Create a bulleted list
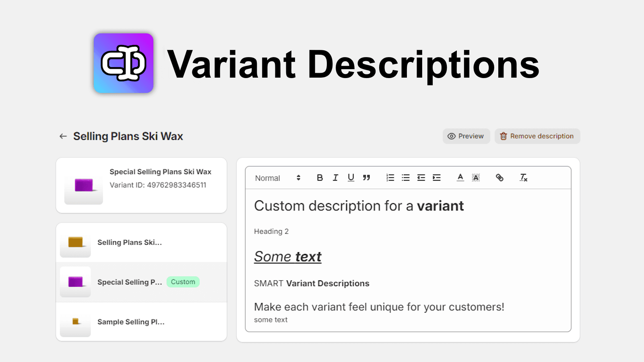The height and width of the screenshot is (362, 644). coord(405,177)
